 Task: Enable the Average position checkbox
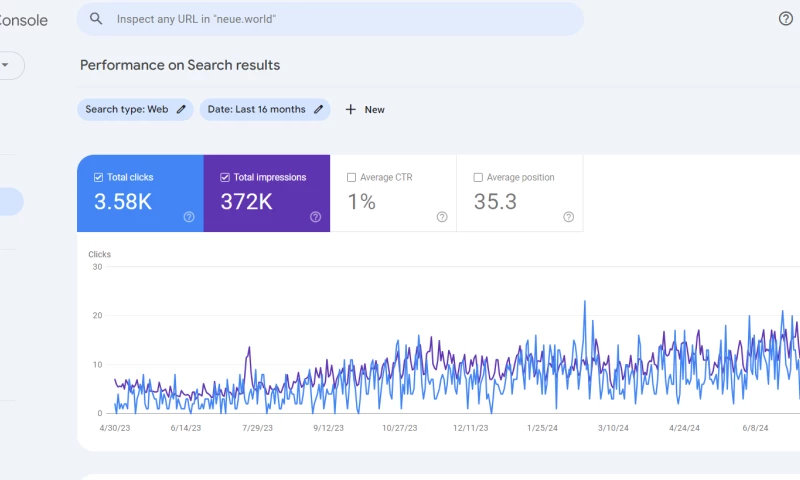(x=478, y=178)
